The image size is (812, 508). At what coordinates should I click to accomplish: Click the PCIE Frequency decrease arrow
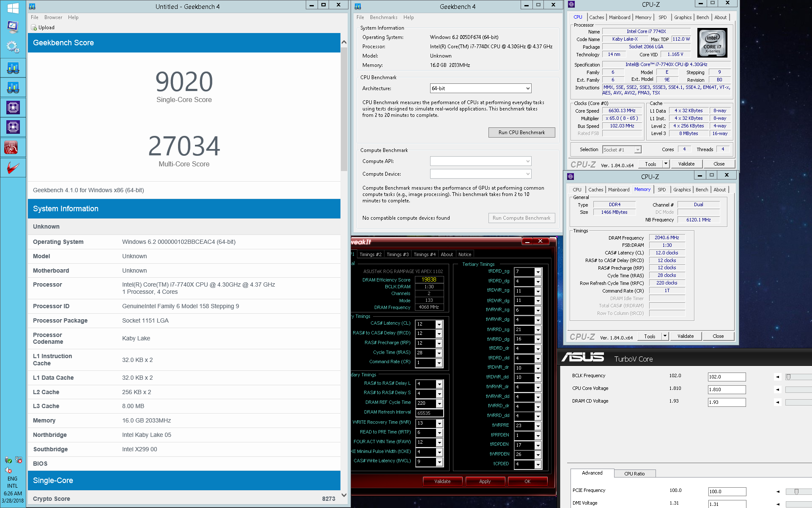tap(777, 491)
